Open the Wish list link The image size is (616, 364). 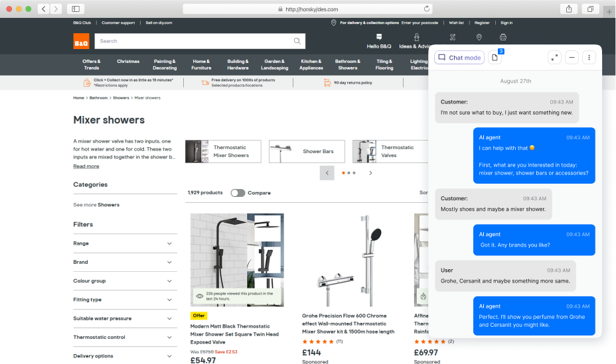tap(456, 23)
